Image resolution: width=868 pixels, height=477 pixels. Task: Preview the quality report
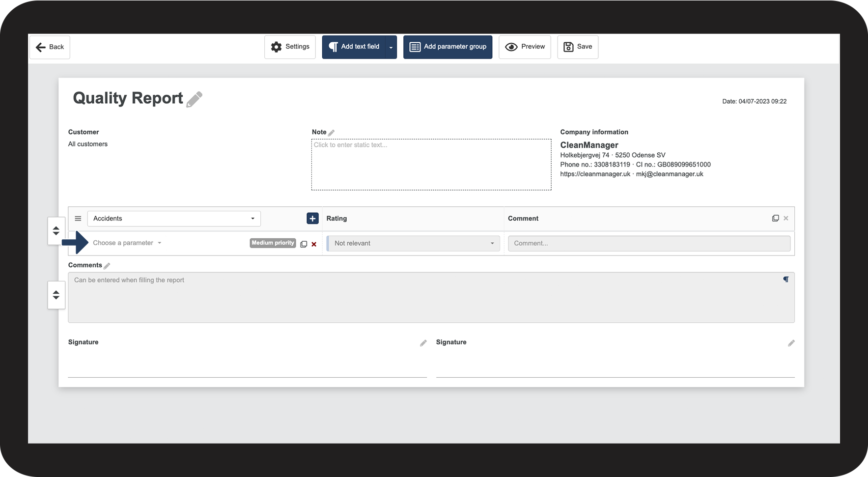[x=525, y=47]
